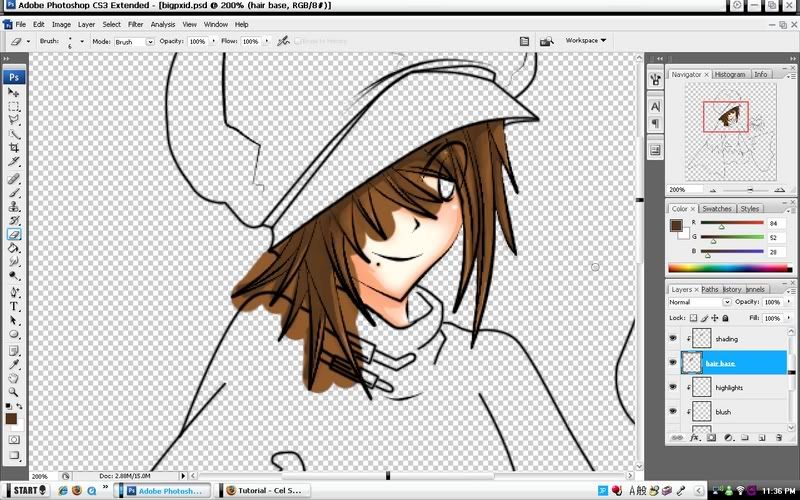Add a layer style via fx button
Viewport: 800px width, 500px height.
click(x=694, y=438)
